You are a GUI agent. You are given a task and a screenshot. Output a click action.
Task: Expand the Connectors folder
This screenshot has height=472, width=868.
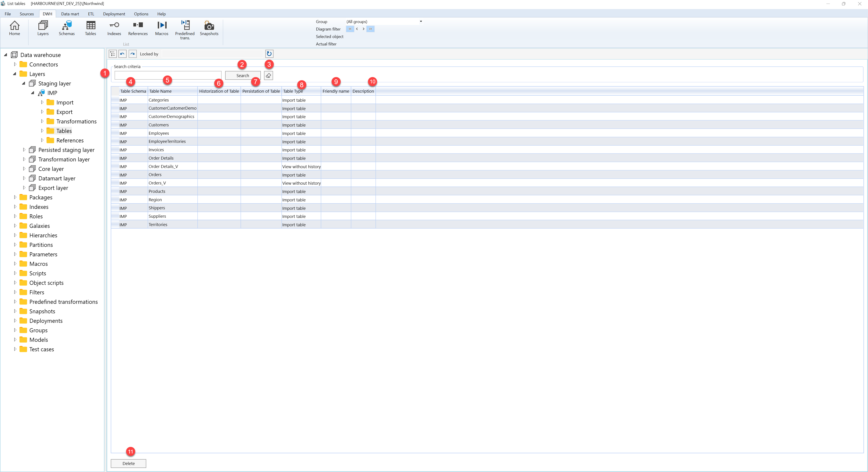tap(15, 64)
